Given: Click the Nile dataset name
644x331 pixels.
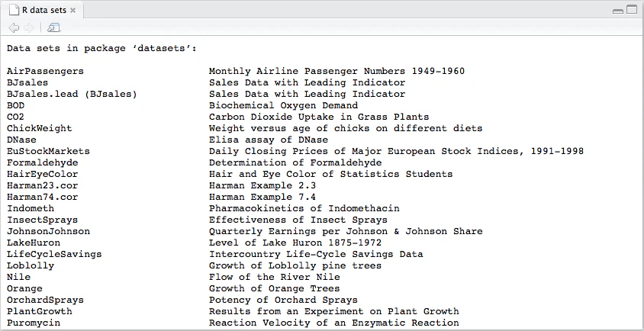Looking at the screenshot, I should [x=18, y=277].
